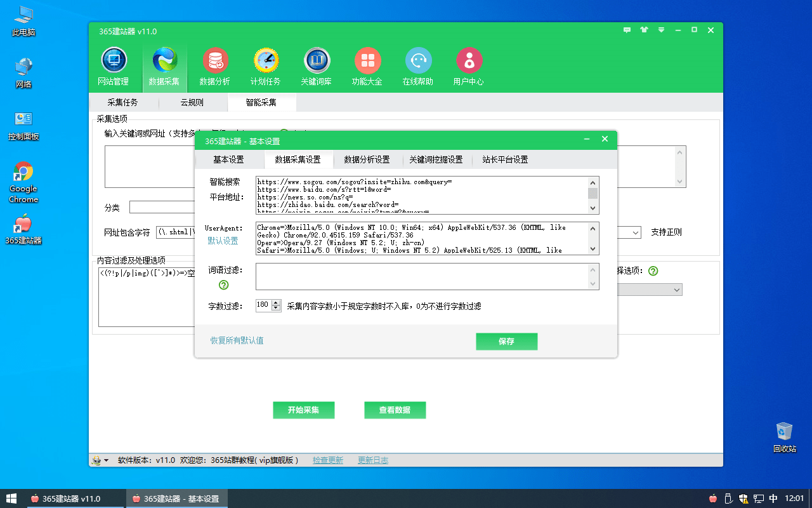812x508 pixels.
Task: Click inside the 词语过滤 text area
Action: click(x=422, y=277)
